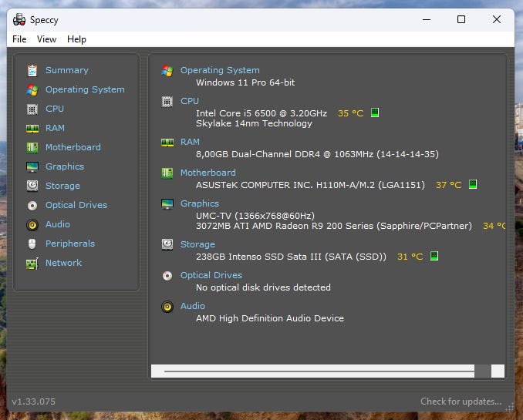Viewport: 523px width, 420px height.
Task: Open the Optical Drives heading link
Action: click(x=211, y=276)
